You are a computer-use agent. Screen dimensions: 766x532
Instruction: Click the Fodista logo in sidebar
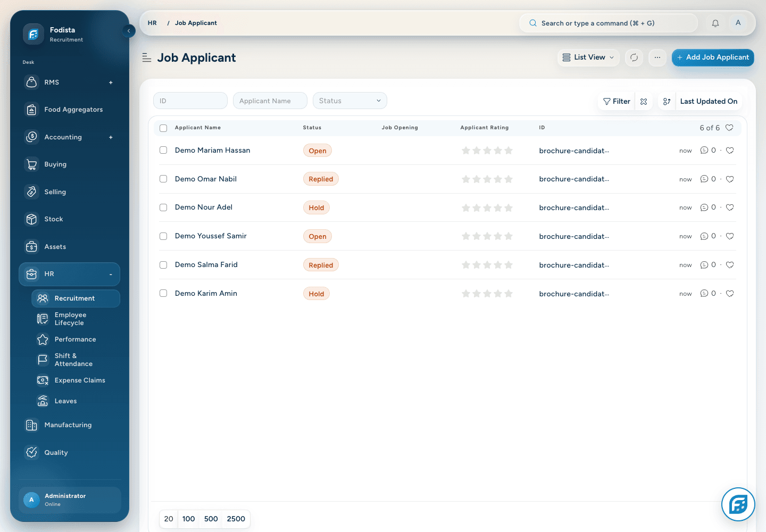(34, 35)
